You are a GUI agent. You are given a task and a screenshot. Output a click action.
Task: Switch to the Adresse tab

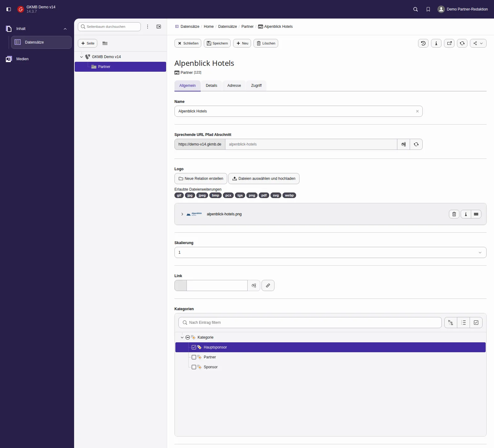tap(234, 86)
